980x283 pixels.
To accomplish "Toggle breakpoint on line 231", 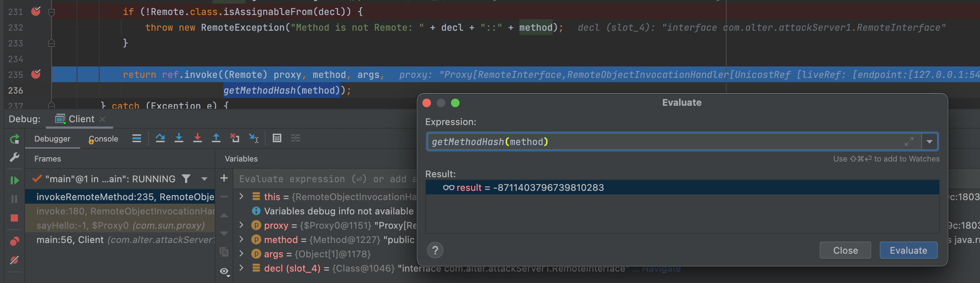I will [36, 11].
